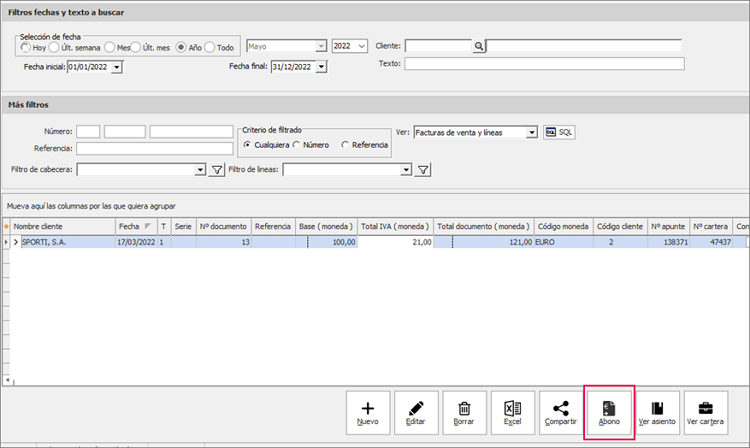The width and height of the screenshot is (750, 448).
Task: Click the 100,00 base amount cell
Action: 326,242
